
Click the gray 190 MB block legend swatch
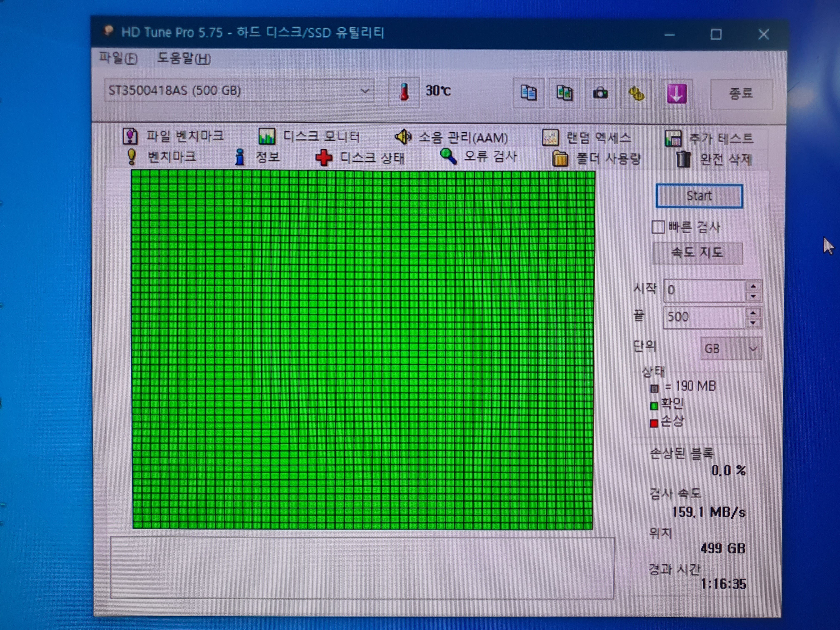(x=654, y=389)
